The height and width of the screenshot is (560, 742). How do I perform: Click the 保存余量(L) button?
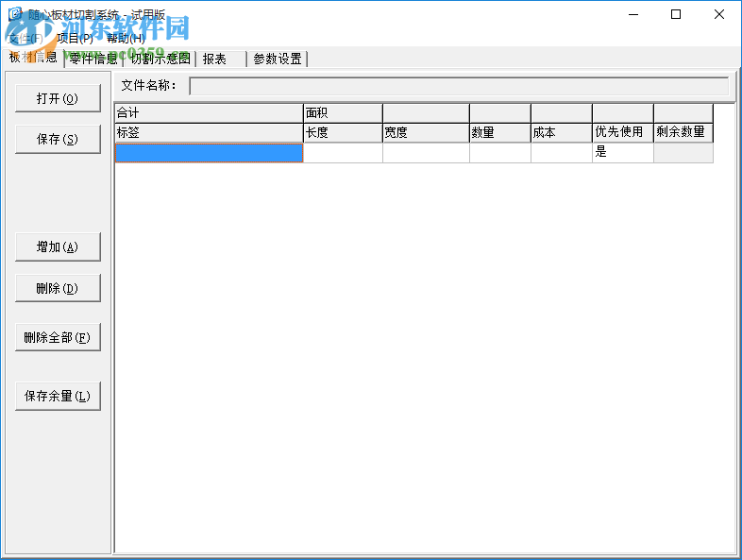58,397
